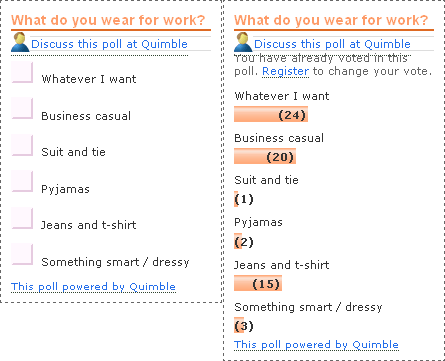This screenshot has height=361, width=445.
Task: Follow 'This poll powered by Quimble' under voting form
Action: point(93,287)
